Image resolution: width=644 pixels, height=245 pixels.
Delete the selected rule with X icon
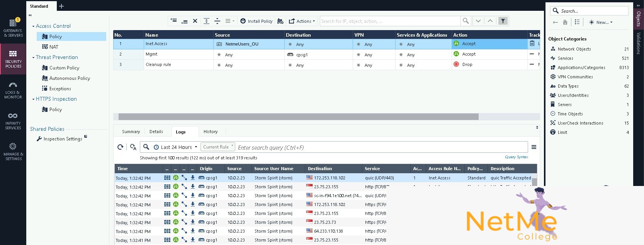(195, 21)
